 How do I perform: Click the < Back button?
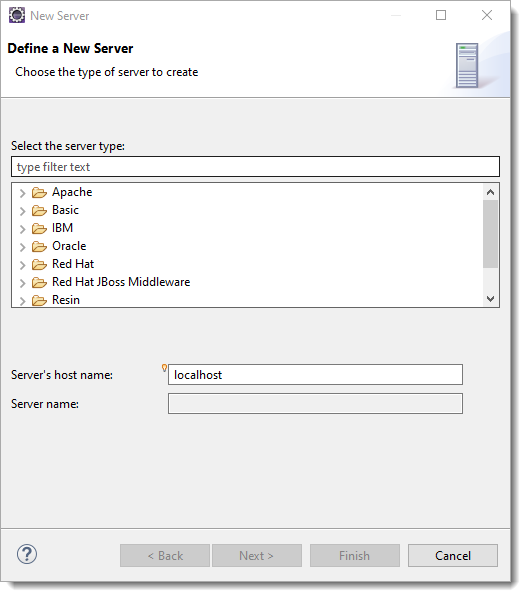165,555
